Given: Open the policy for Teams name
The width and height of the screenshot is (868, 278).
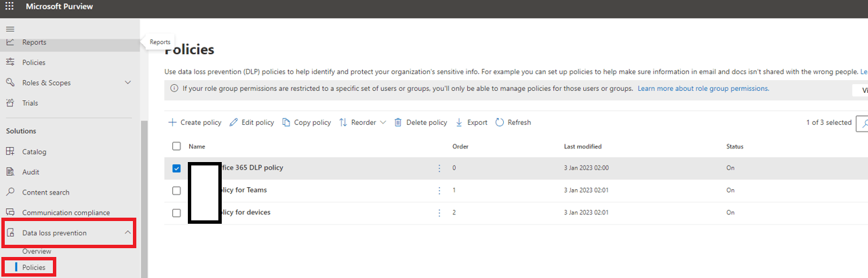Looking at the screenshot, I should click(x=244, y=190).
